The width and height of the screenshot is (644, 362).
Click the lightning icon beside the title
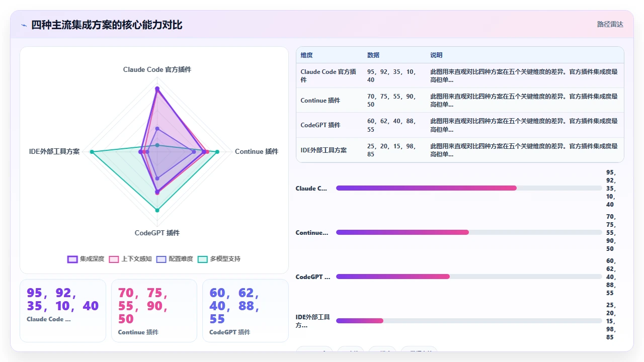pyautogui.click(x=24, y=25)
